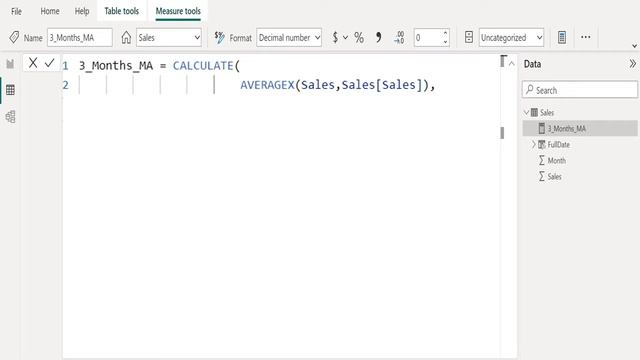Open the Uncategorized data category dropdown
This screenshot has width=640, height=360.
coord(511,38)
